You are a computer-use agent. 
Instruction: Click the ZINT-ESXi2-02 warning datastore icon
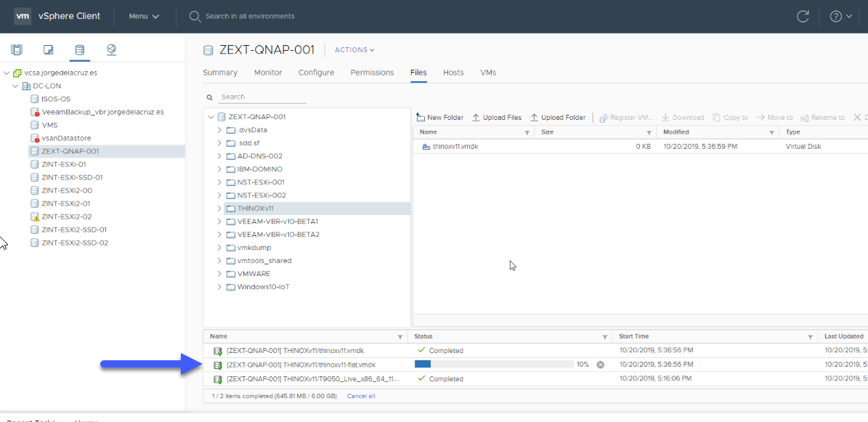pyautogui.click(x=35, y=216)
